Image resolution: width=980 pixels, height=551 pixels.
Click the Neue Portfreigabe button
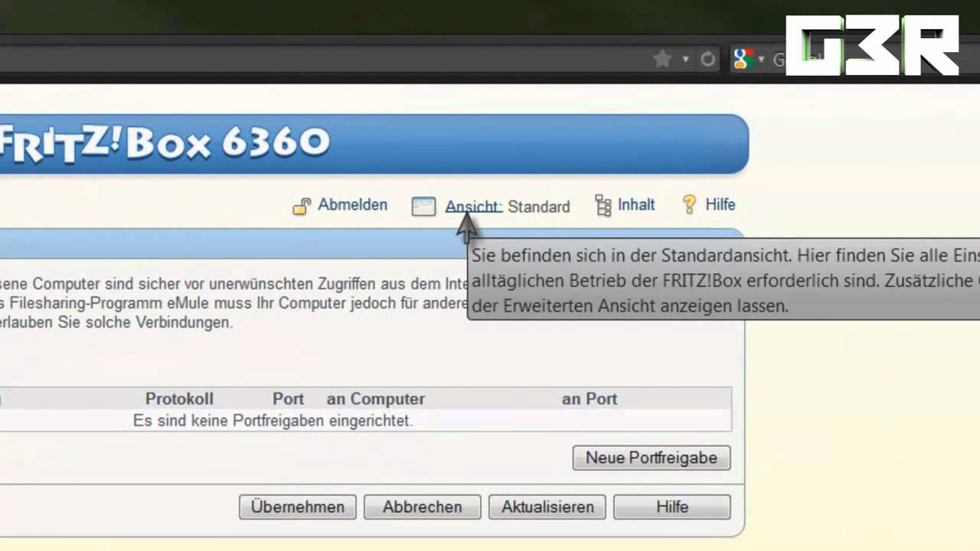click(x=652, y=458)
